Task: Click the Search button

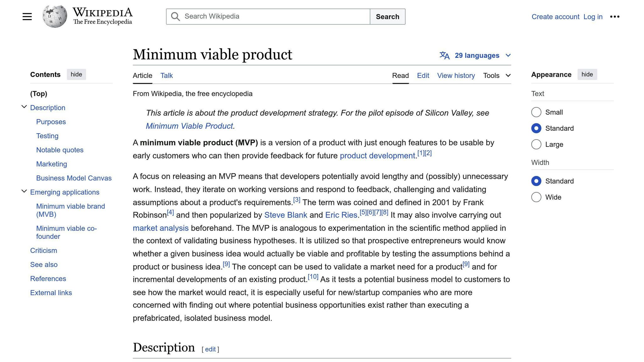Action: click(x=387, y=16)
